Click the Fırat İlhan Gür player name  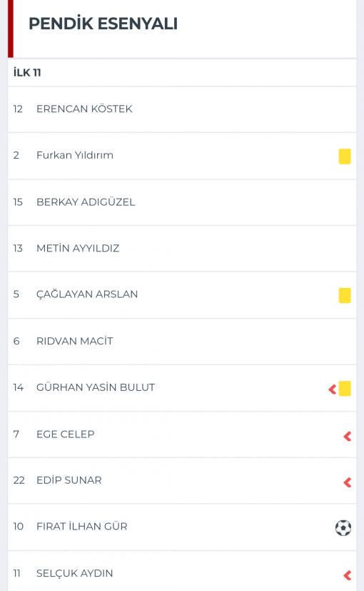click(81, 526)
